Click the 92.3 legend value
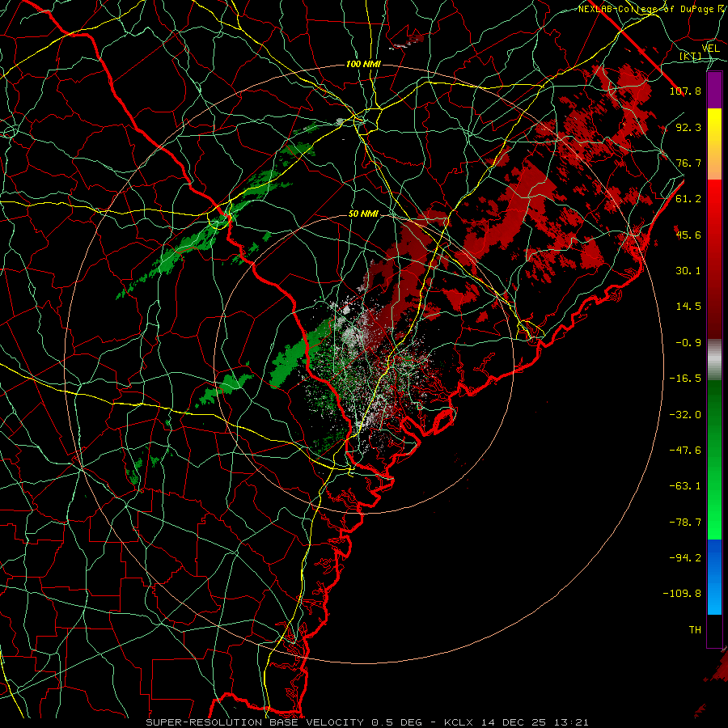 coord(688,127)
